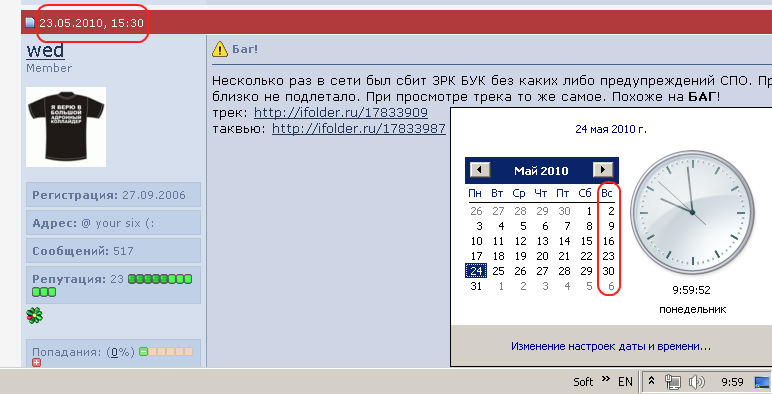Open the volume speaker tray icon

point(696,382)
